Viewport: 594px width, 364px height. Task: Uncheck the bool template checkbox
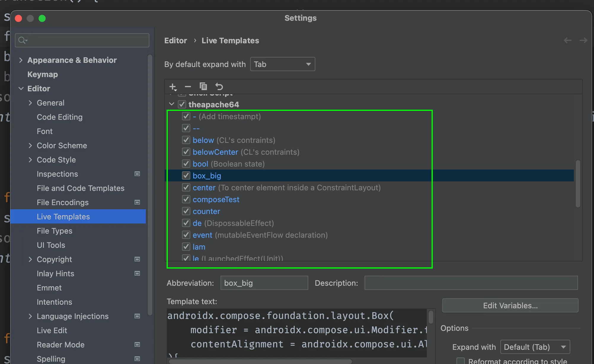[x=186, y=164]
